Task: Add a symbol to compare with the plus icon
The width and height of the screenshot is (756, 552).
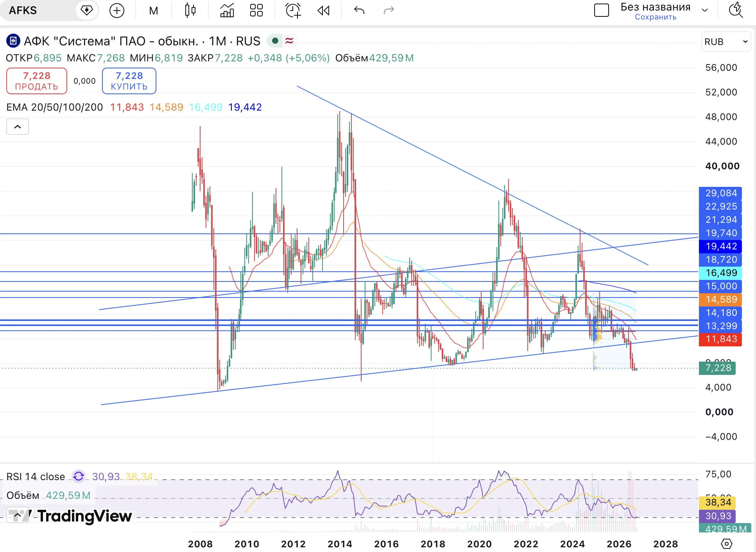Action: pos(117,11)
